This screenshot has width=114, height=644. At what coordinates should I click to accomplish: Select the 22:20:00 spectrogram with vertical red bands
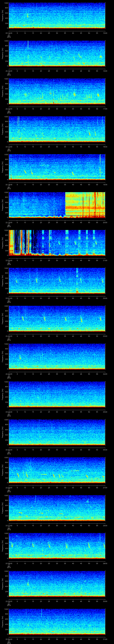pyautogui.click(x=57, y=243)
